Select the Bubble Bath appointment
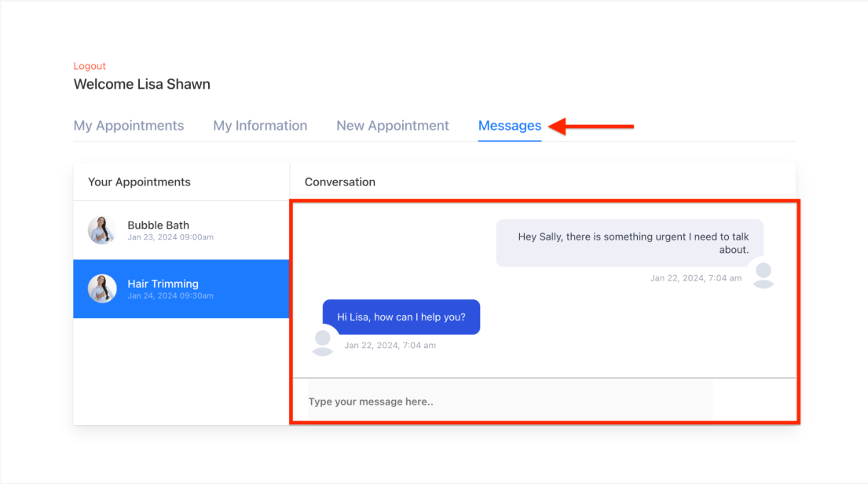The height and width of the screenshot is (484, 868). 181,230
